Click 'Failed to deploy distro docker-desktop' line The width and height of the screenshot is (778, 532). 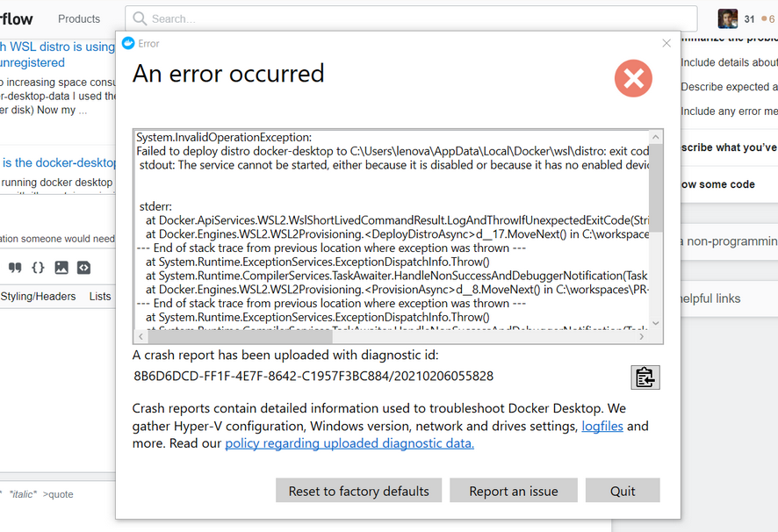tap(393, 151)
